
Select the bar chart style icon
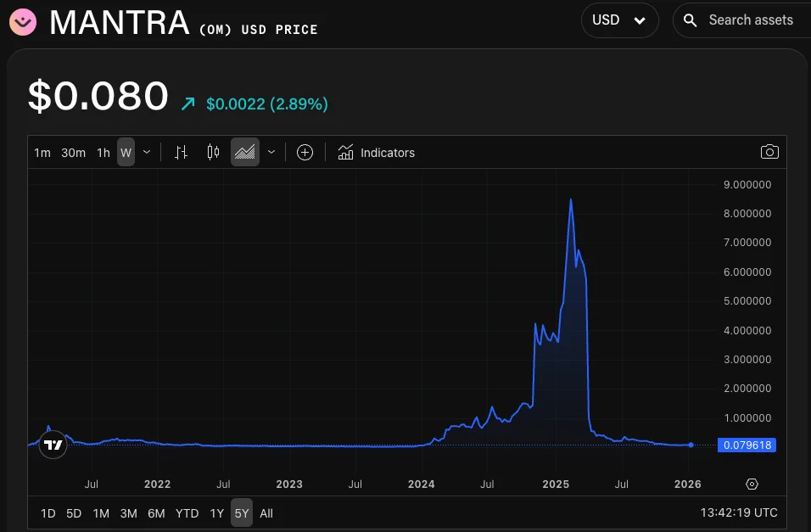pyautogui.click(x=181, y=153)
